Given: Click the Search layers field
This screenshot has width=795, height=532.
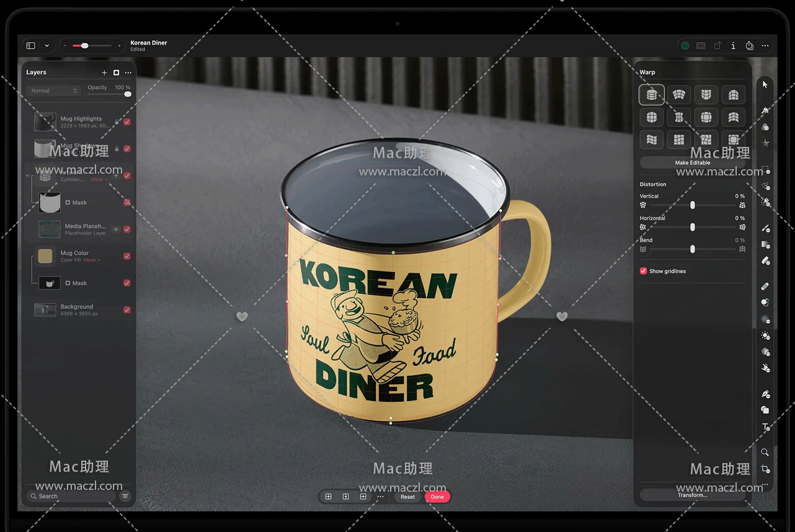Looking at the screenshot, I should pos(71,496).
